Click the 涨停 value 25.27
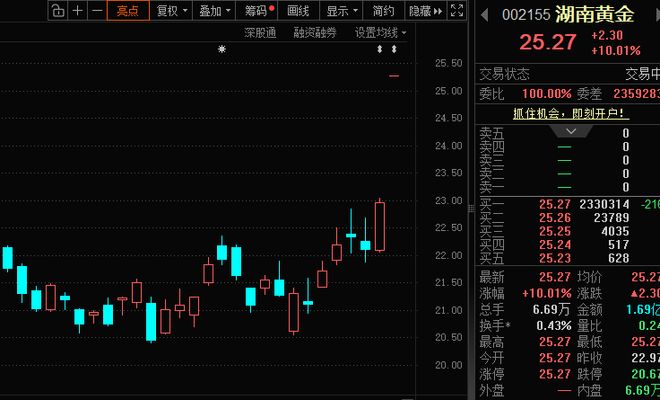The image size is (660, 400). point(555,374)
